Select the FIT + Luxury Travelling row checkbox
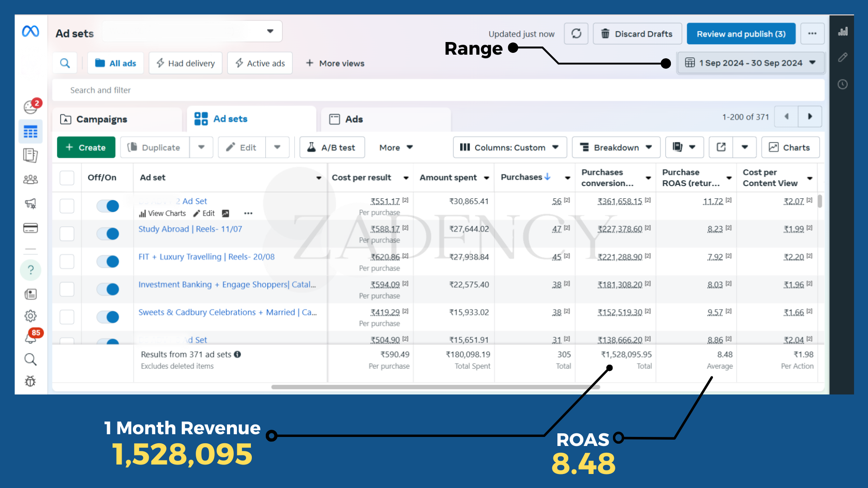 tap(67, 261)
